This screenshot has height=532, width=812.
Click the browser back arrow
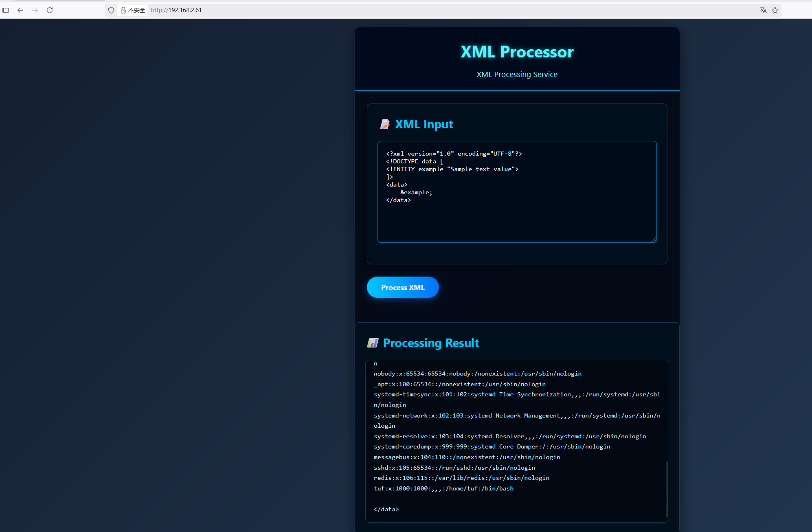click(x=20, y=10)
